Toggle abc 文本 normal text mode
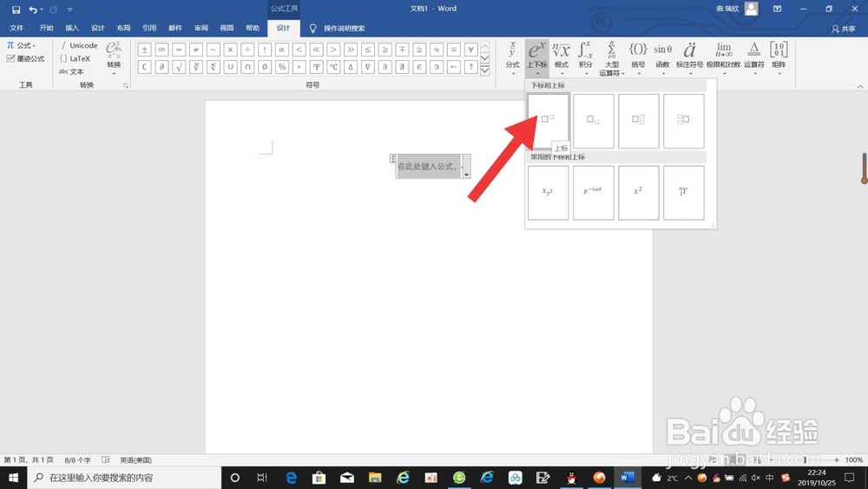The height and width of the screenshot is (489, 868). point(71,71)
